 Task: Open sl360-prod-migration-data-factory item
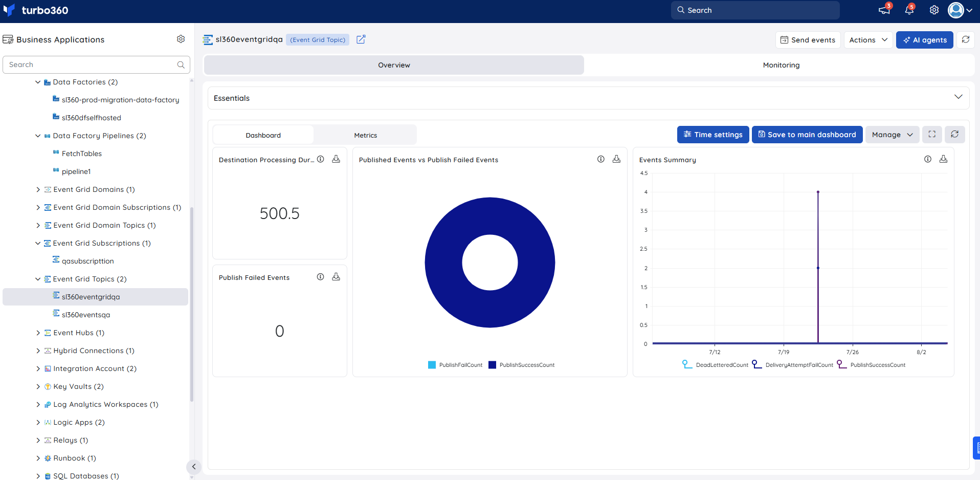click(x=120, y=100)
